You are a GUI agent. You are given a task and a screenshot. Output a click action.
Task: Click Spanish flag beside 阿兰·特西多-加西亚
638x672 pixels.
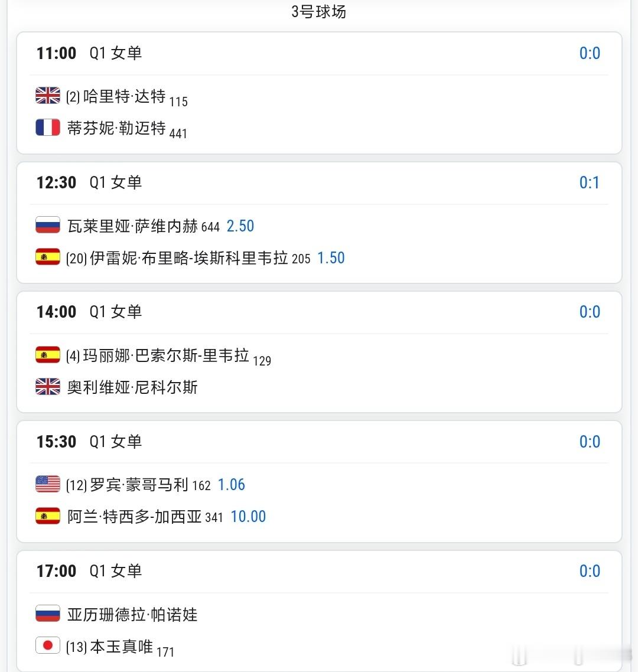point(48,516)
